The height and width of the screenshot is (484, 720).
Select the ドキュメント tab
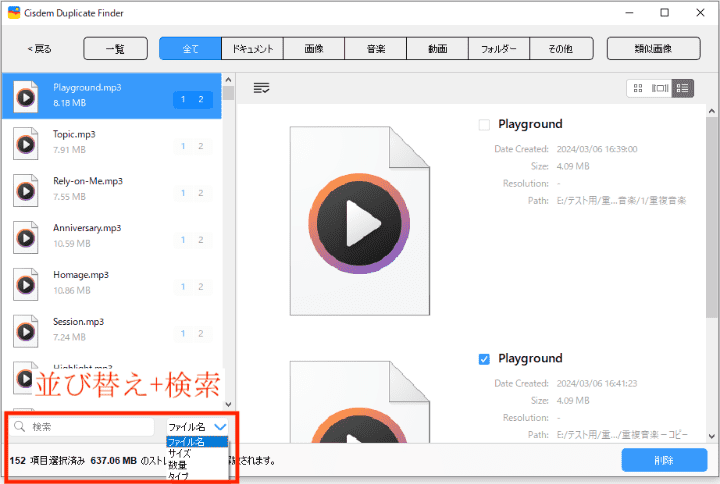pyautogui.click(x=252, y=49)
